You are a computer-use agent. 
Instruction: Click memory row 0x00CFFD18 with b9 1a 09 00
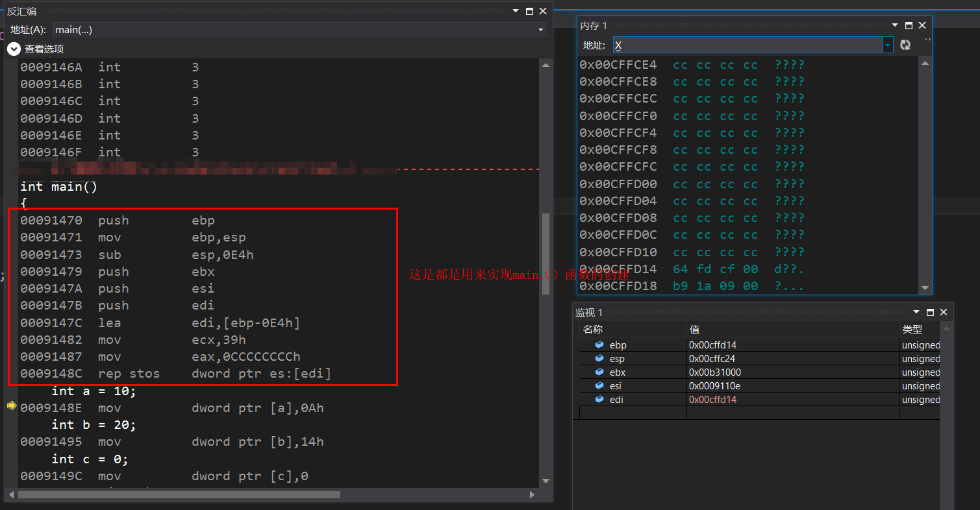tap(692, 286)
